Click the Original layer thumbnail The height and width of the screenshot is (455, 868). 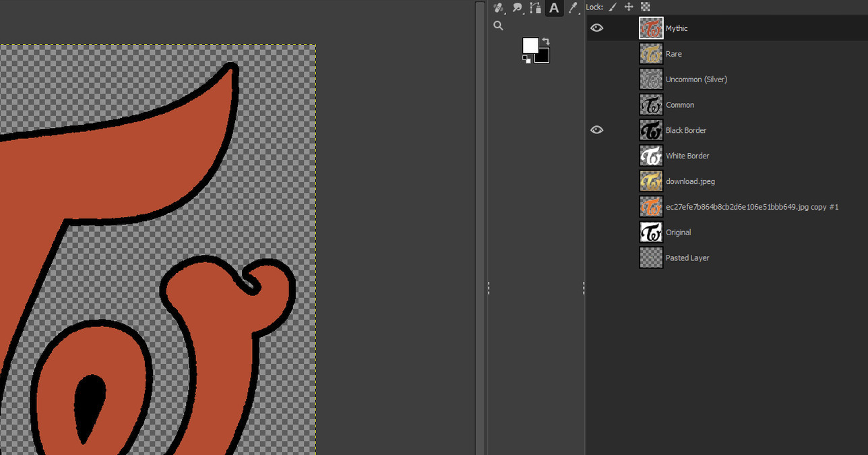[651, 232]
